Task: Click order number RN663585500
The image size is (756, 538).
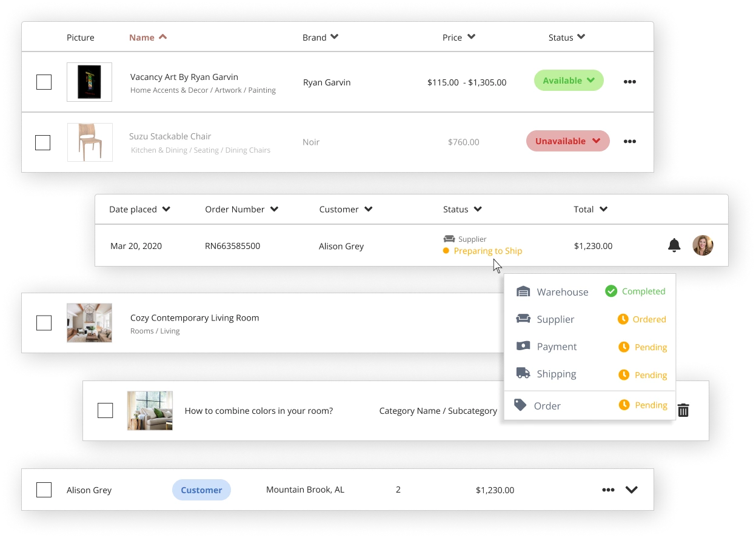Action: point(232,246)
